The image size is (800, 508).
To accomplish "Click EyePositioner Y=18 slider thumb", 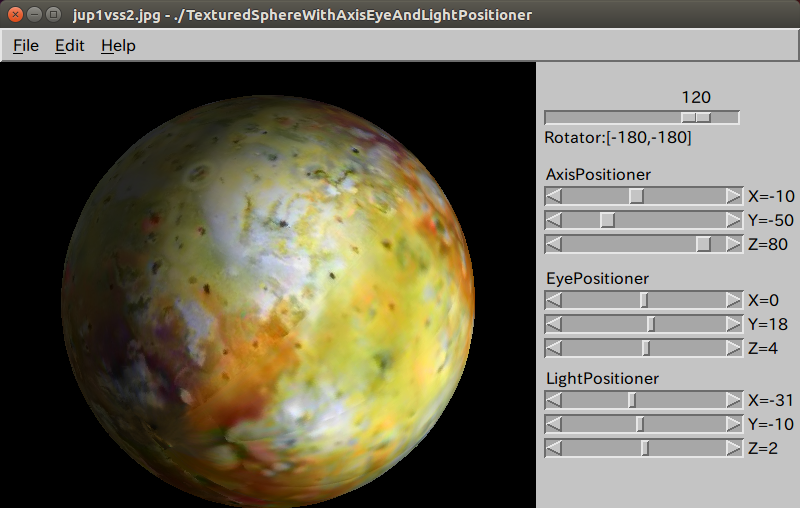I will click(x=651, y=324).
